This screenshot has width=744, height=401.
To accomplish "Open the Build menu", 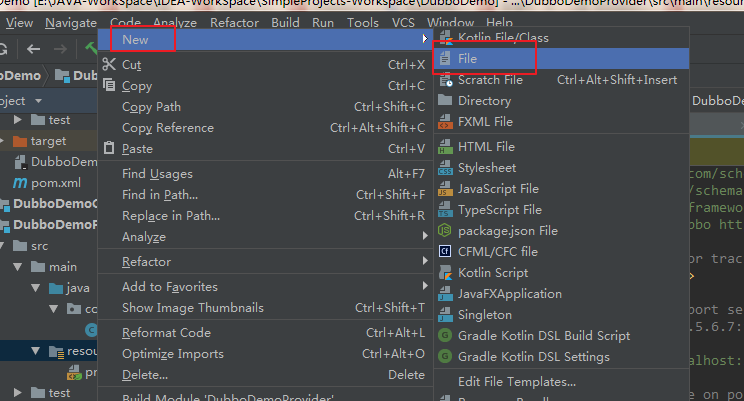I will [285, 23].
